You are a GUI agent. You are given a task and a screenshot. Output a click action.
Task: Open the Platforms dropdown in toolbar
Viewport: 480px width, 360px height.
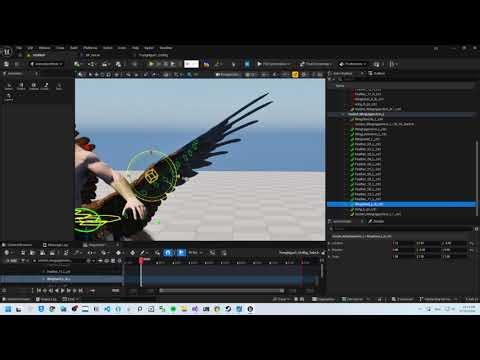[x=353, y=64]
